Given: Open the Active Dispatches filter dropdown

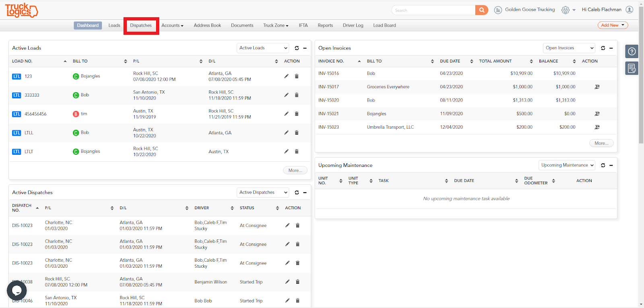Looking at the screenshot, I should pos(263,193).
